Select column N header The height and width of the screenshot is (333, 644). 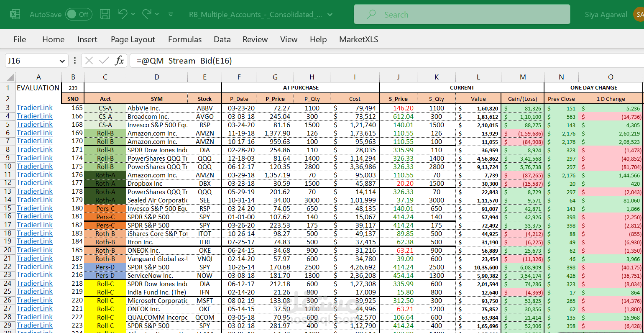tap(561, 77)
